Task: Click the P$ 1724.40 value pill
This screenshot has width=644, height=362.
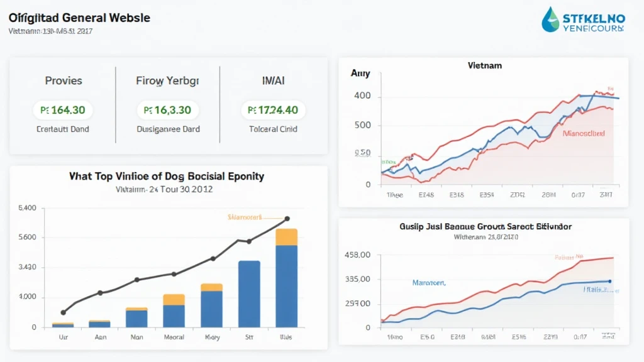Action: [274, 110]
